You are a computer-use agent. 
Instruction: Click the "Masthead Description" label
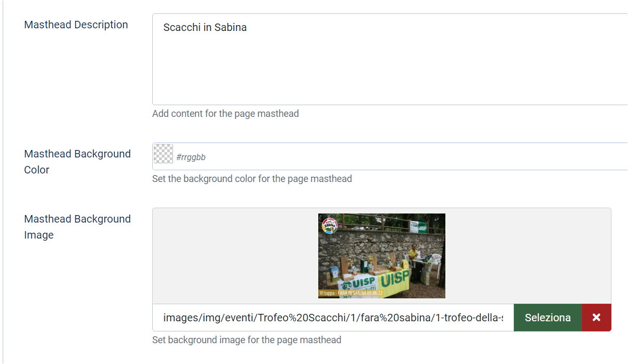[x=76, y=25]
